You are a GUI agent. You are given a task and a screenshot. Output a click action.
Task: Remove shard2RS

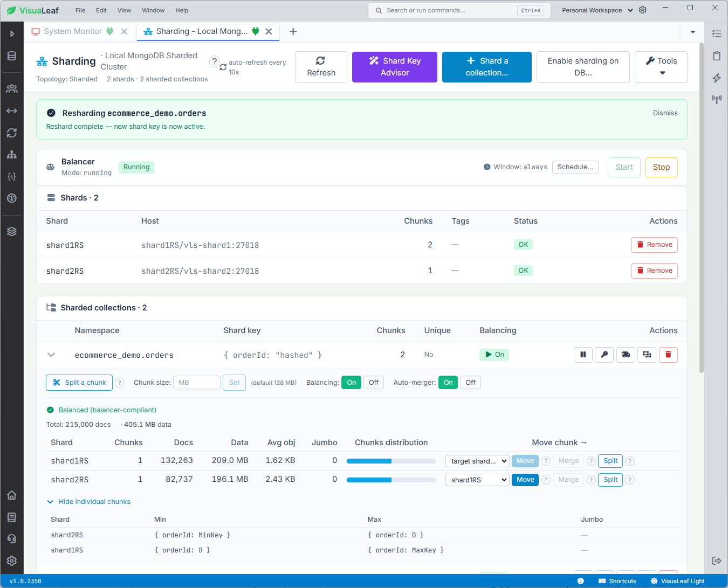654,271
